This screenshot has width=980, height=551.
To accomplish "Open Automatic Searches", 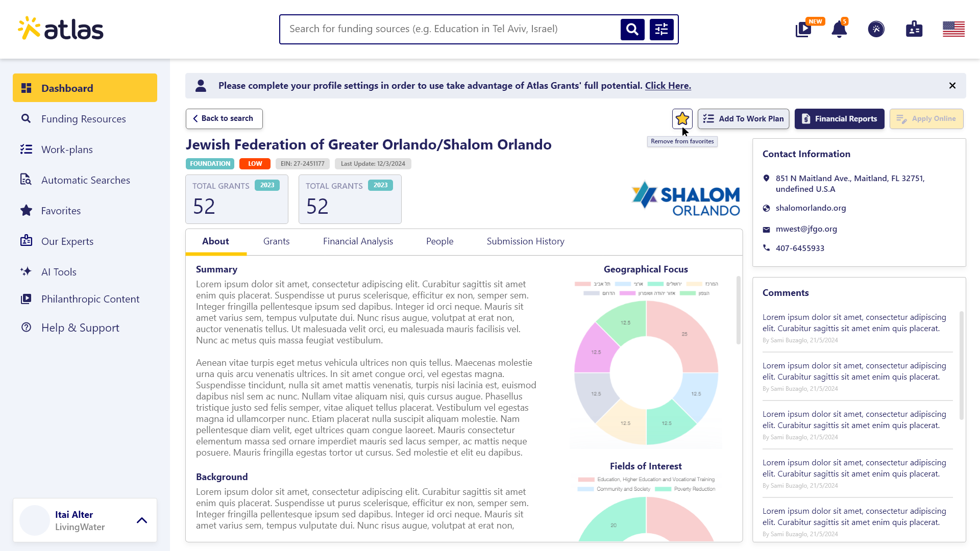I will [x=85, y=180].
